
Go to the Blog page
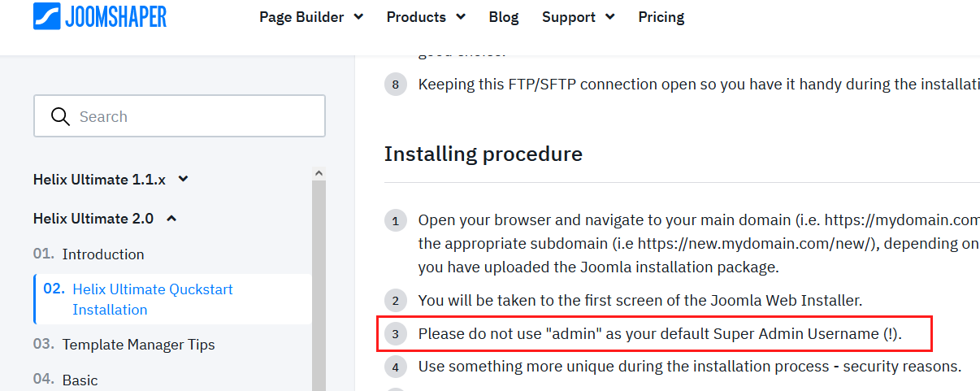504,17
